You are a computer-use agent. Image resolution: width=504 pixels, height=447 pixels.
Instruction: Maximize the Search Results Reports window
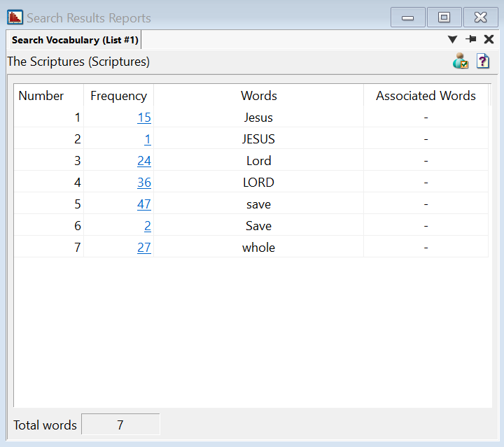(x=444, y=17)
